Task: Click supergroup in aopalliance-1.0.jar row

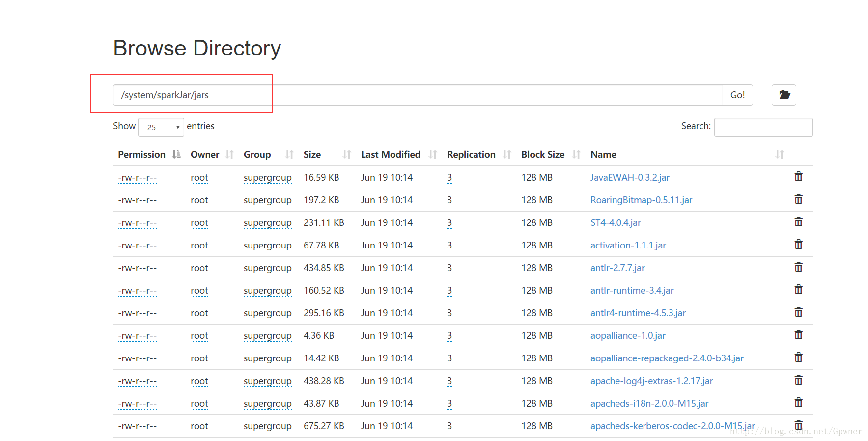Action: (268, 336)
